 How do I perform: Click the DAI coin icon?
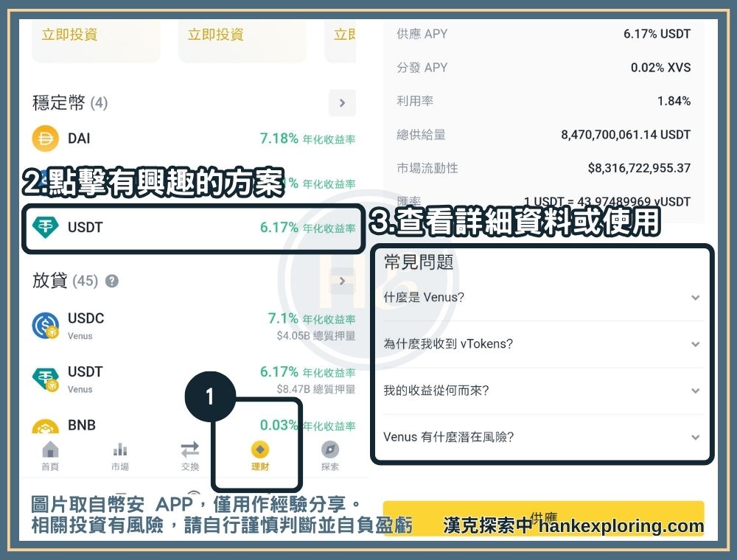[x=45, y=139]
